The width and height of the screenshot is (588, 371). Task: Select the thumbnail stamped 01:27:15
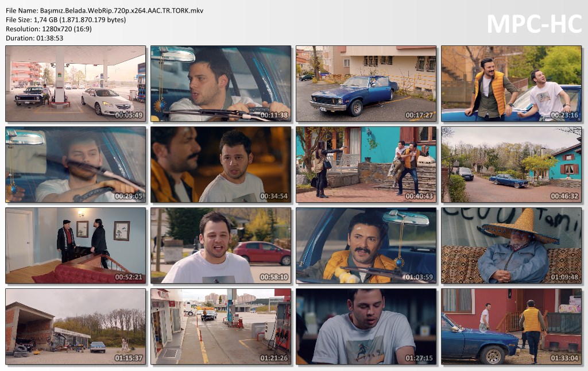(x=366, y=326)
